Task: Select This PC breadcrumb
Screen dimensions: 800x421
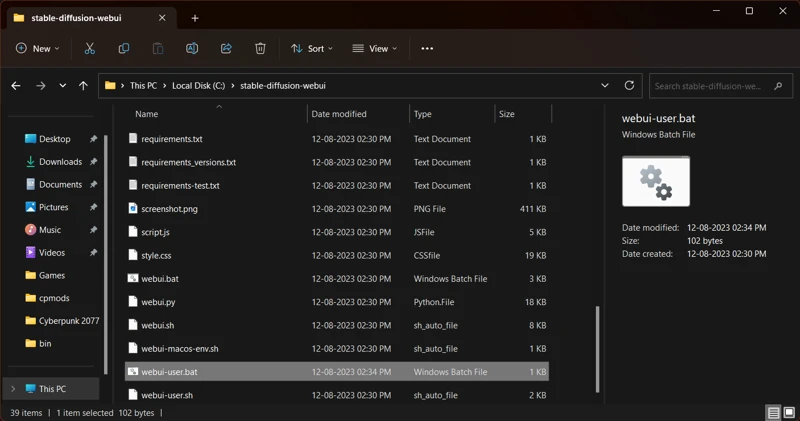Action: (x=143, y=86)
